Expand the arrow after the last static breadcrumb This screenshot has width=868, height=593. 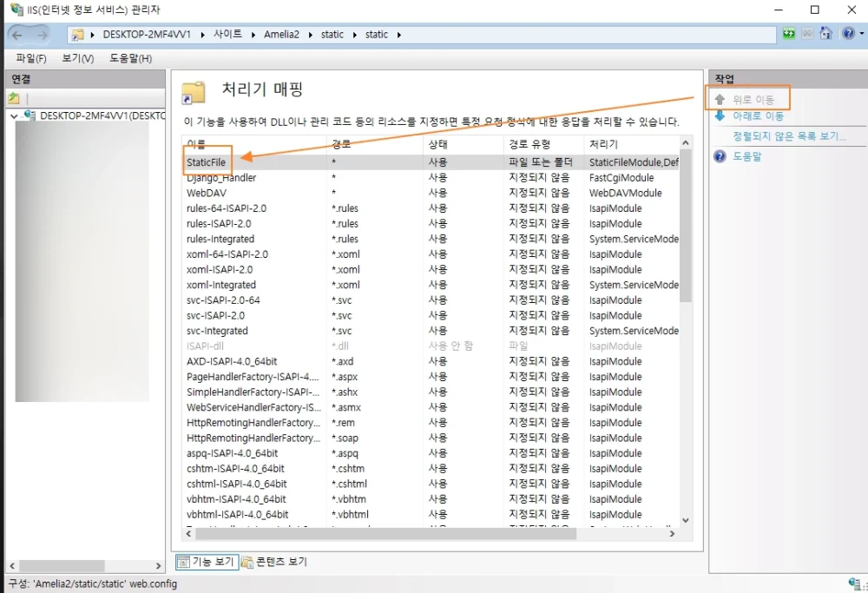pos(398,35)
